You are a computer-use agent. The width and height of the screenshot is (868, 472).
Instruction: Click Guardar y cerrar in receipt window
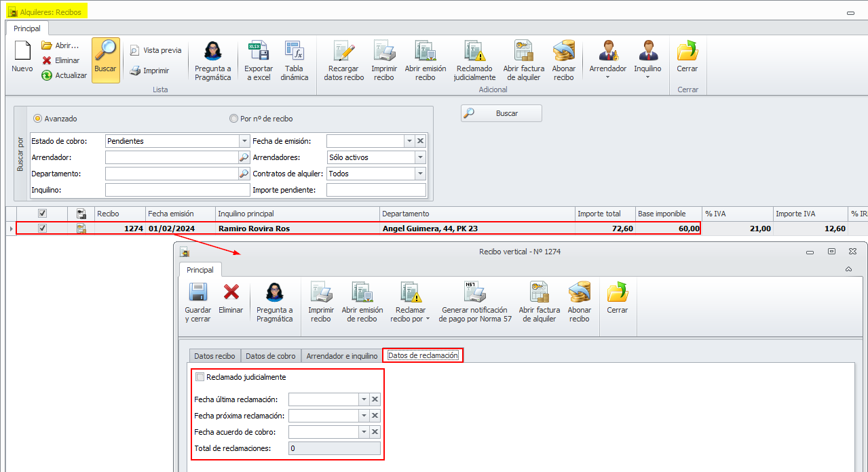(x=198, y=302)
